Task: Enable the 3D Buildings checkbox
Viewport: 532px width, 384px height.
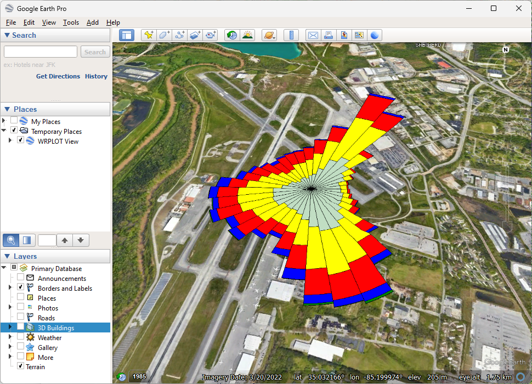Action: [x=20, y=326]
